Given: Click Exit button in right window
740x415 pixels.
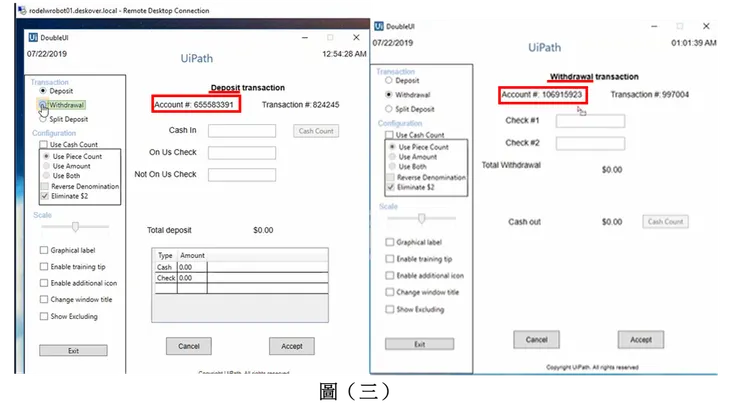Looking at the screenshot, I should (x=420, y=344).
